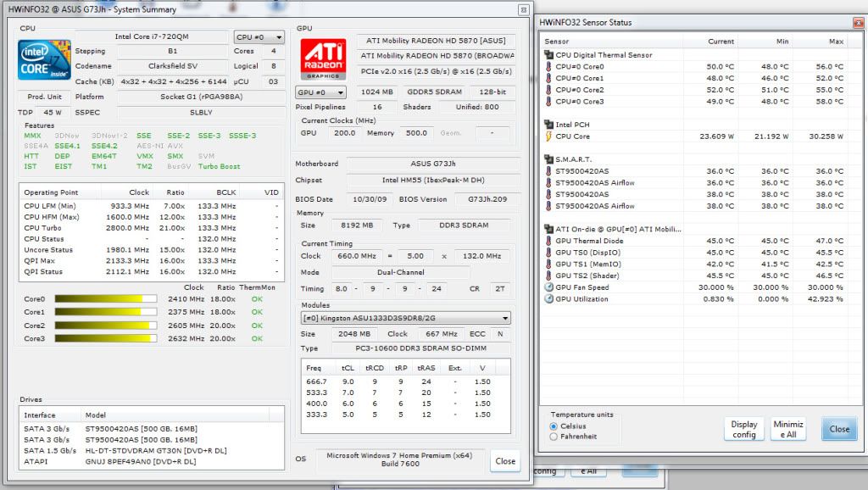Click the ATI Radeon Graphics logo
Screen dimensions: 868x490
323,58
